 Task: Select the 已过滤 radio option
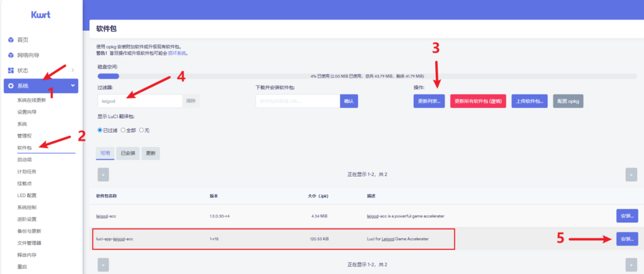100,130
